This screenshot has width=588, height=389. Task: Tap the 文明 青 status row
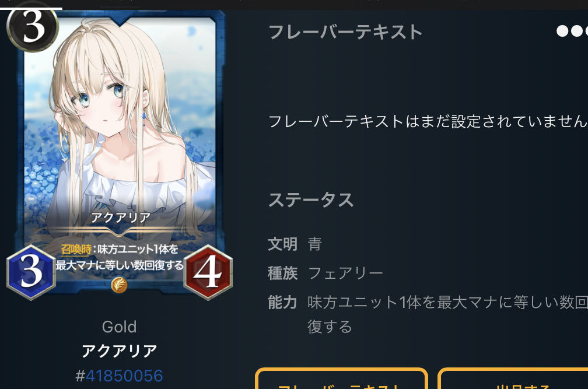(295, 244)
